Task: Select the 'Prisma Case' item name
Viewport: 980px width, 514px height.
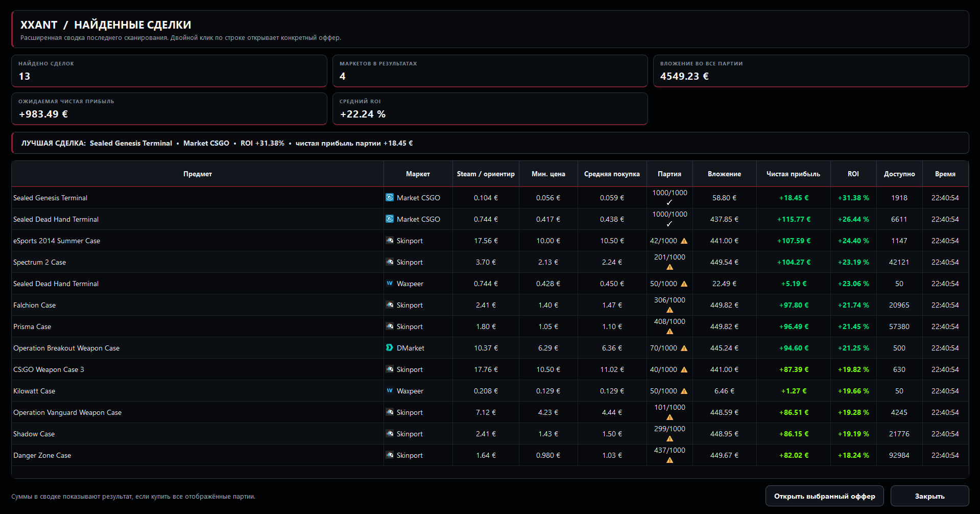Action: coord(32,326)
